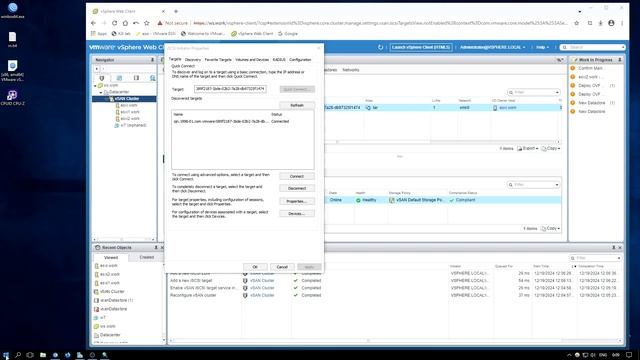Viewport: 640px width, 360px height.
Task: Open Windows taskbar search icon
Action: 18,355
